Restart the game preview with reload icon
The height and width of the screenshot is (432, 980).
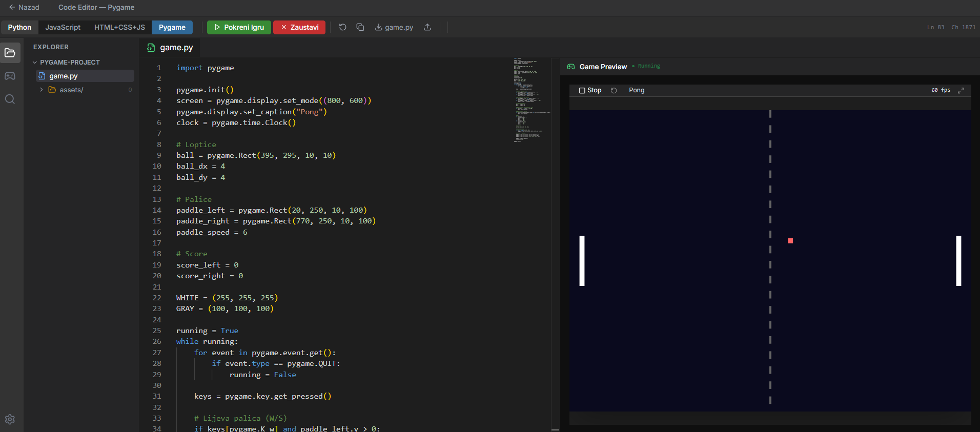point(614,90)
